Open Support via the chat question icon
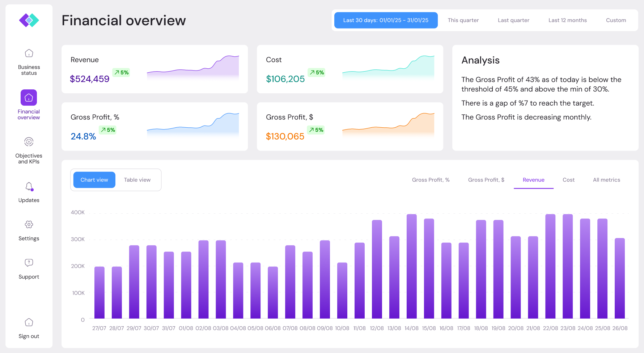 [29, 263]
